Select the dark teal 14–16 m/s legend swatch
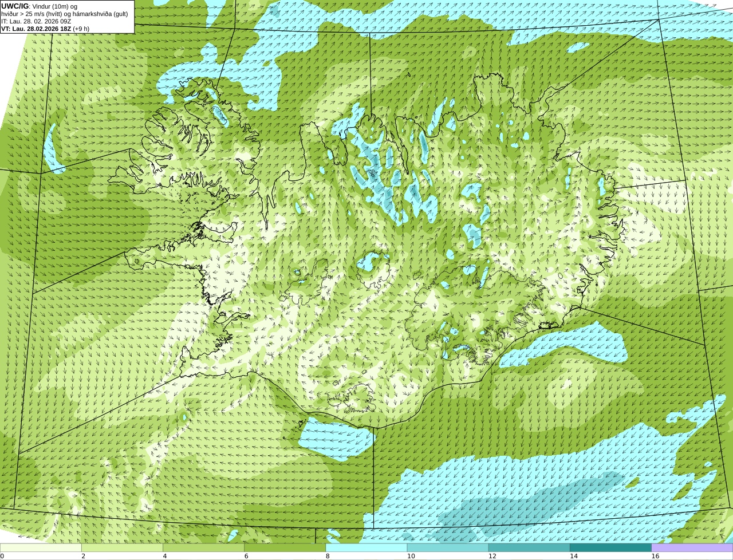This screenshot has width=733, height=560. click(x=610, y=548)
